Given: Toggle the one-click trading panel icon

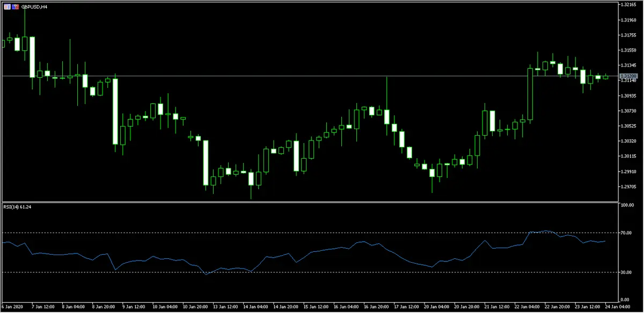Looking at the screenshot, I should click(15, 6).
